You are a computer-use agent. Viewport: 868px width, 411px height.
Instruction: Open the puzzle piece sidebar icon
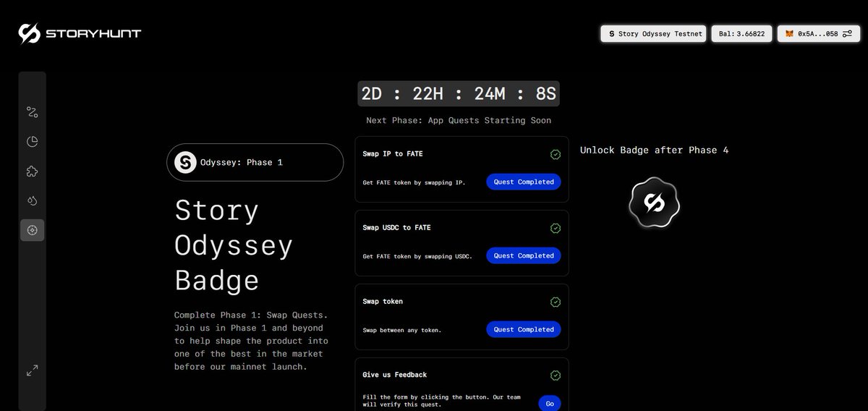point(32,171)
